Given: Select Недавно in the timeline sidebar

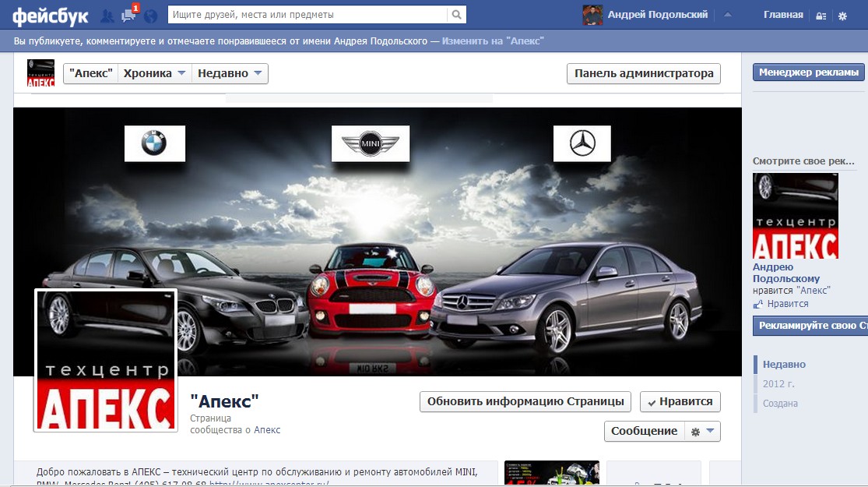Looking at the screenshot, I should (784, 365).
